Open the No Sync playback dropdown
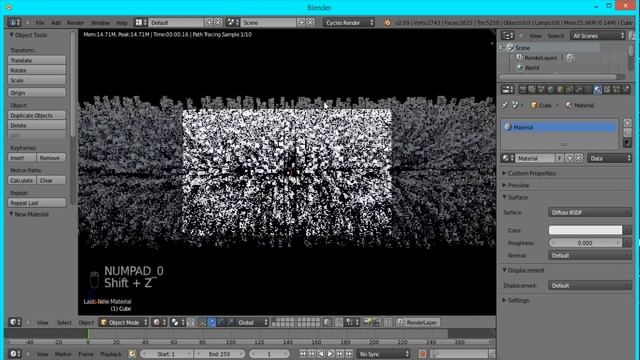 (x=383, y=354)
